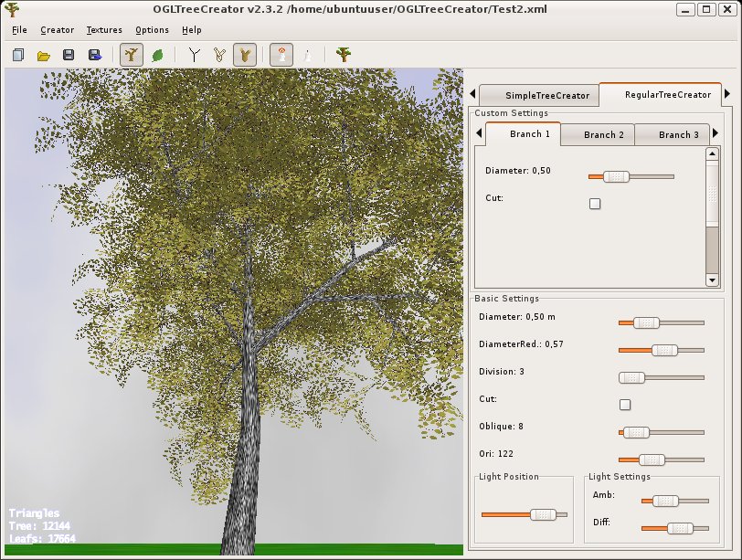This screenshot has height=560, width=742.
Task: Save the tree with the floppy icon
Action: tap(69, 55)
